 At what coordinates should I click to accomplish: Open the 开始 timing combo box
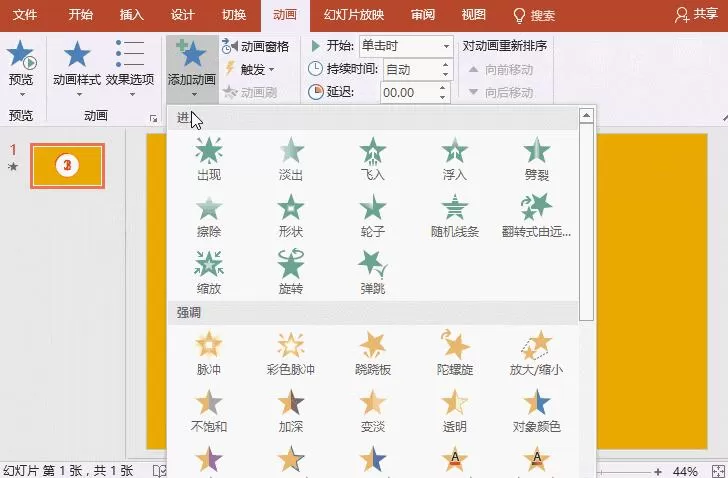[406, 46]
